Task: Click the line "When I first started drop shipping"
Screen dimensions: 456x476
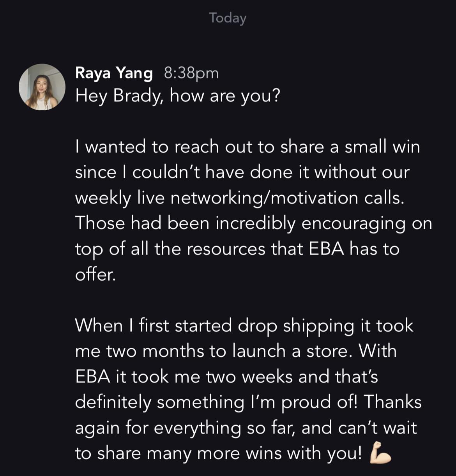Action: click(x=244, y=326)
